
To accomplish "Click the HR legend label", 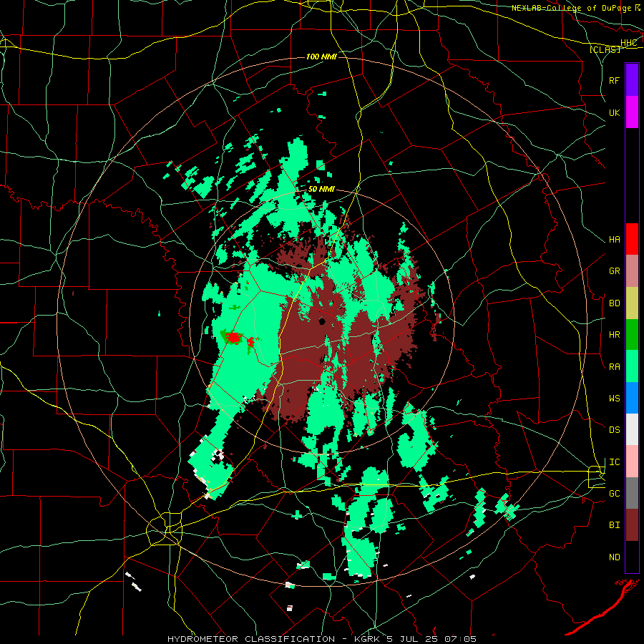I will click(x=615, y=335).
